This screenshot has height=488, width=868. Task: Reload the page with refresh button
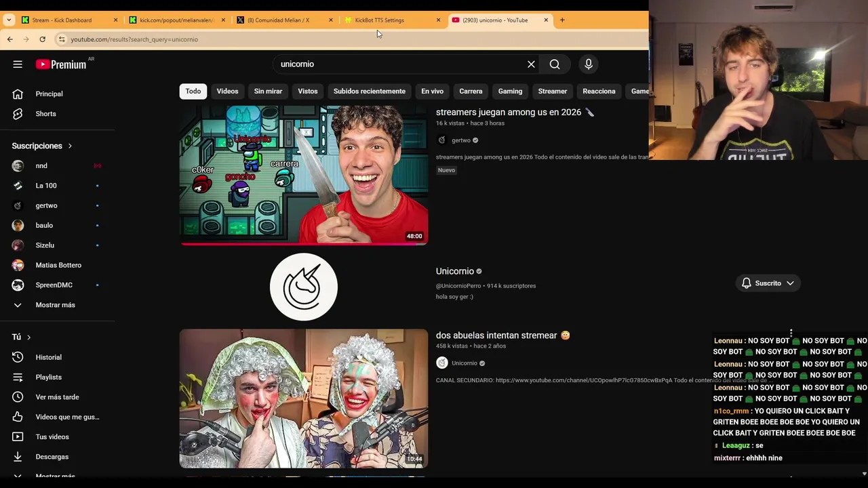[42, 39]
